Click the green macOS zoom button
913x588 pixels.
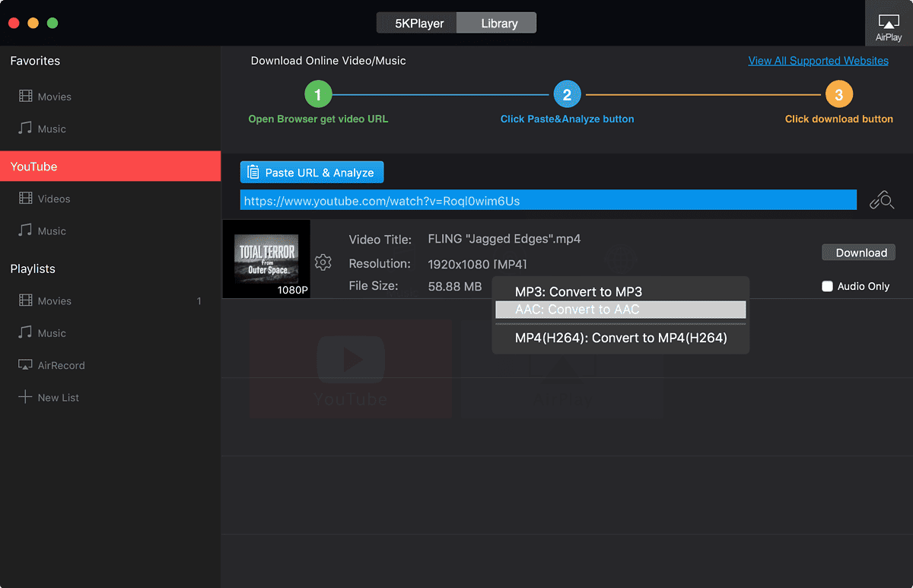point(52,23)
